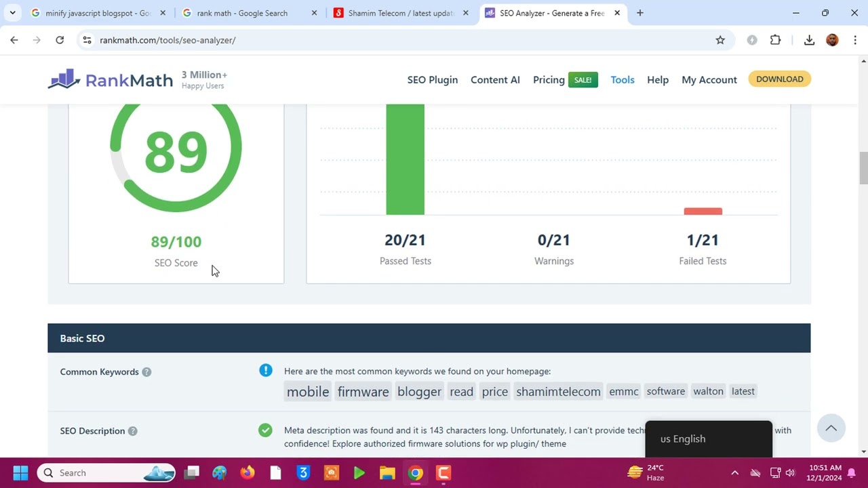Open the paint palette app in taskbar
Image resolution: width=868 pixels, height=488 pixels.
tap(220, 472)
